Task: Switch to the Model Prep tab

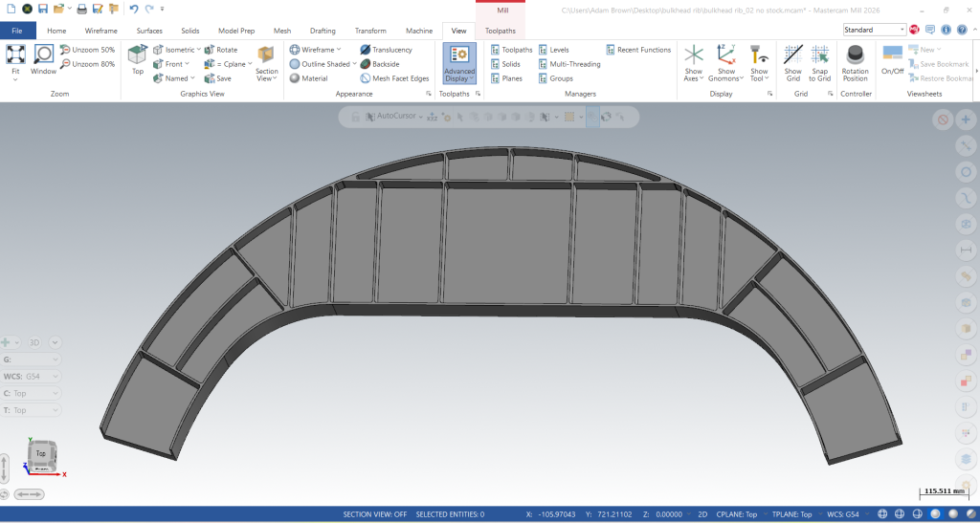Action: tap(236, 31)
